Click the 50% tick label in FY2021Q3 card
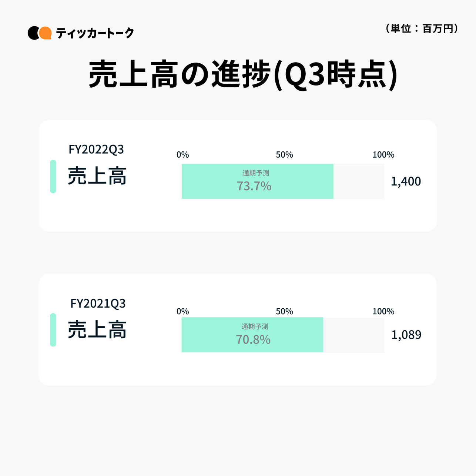The height and width of the screenshot is (476, 476). (284, 312)
